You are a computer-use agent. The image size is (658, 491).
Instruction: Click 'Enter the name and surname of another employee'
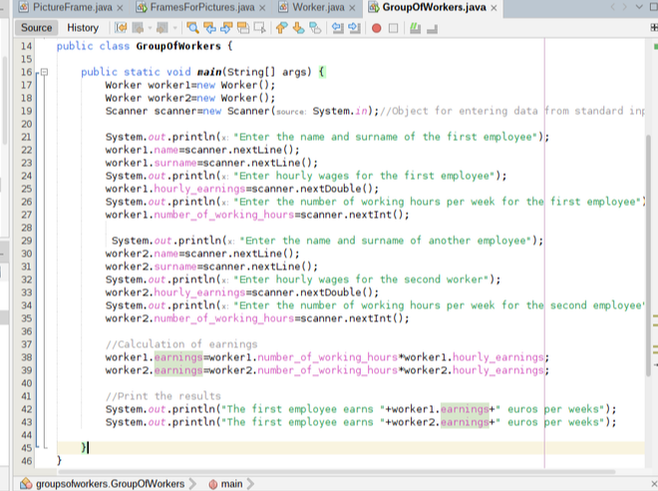[385, 240]
